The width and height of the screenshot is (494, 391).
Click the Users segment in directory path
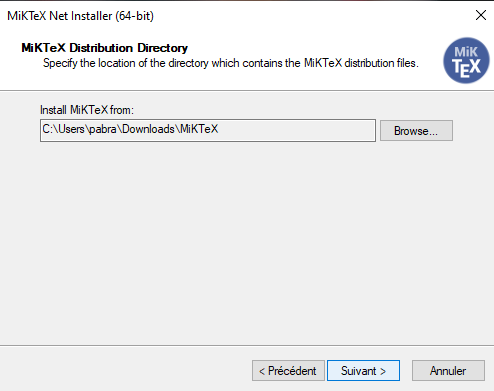point(71,129)
